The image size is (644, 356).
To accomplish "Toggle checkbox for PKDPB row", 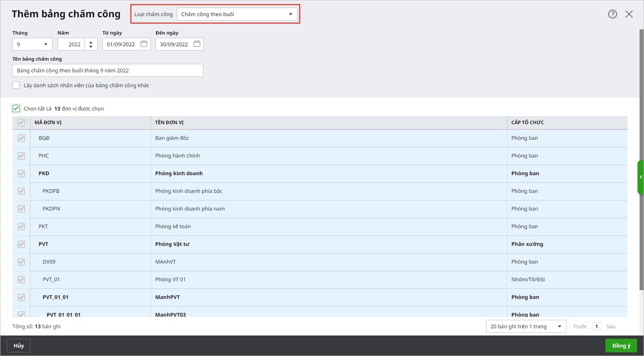I will pos(21,191).
